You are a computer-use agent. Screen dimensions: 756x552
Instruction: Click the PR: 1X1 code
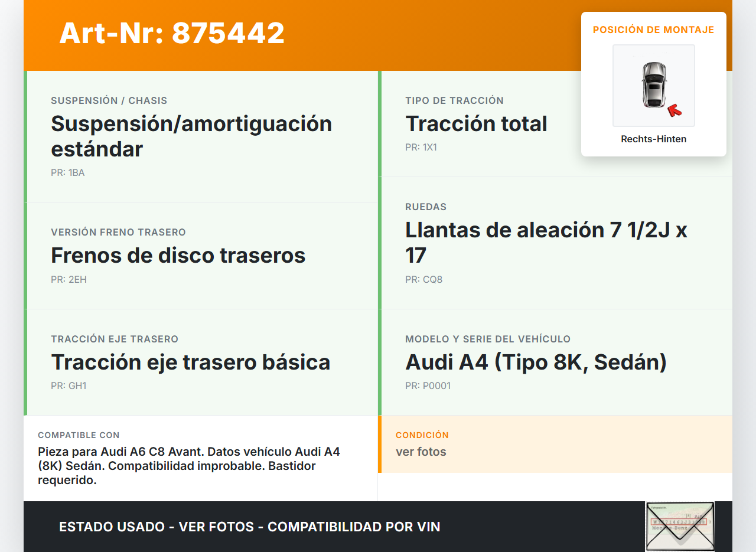click(x=421, y=148)
